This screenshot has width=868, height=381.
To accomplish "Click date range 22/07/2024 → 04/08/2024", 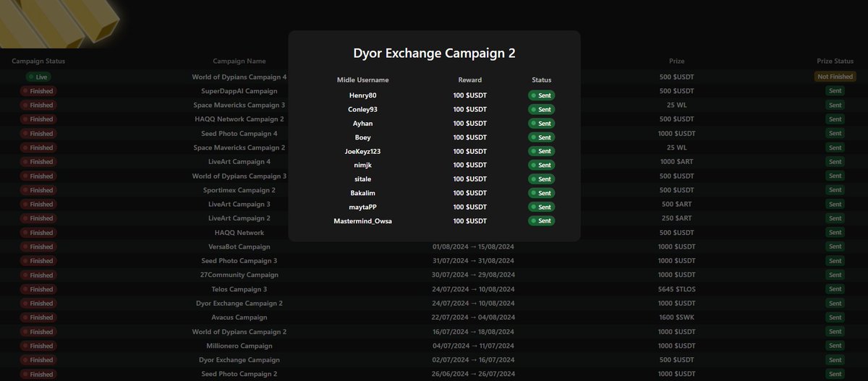I will coord(474,317).
